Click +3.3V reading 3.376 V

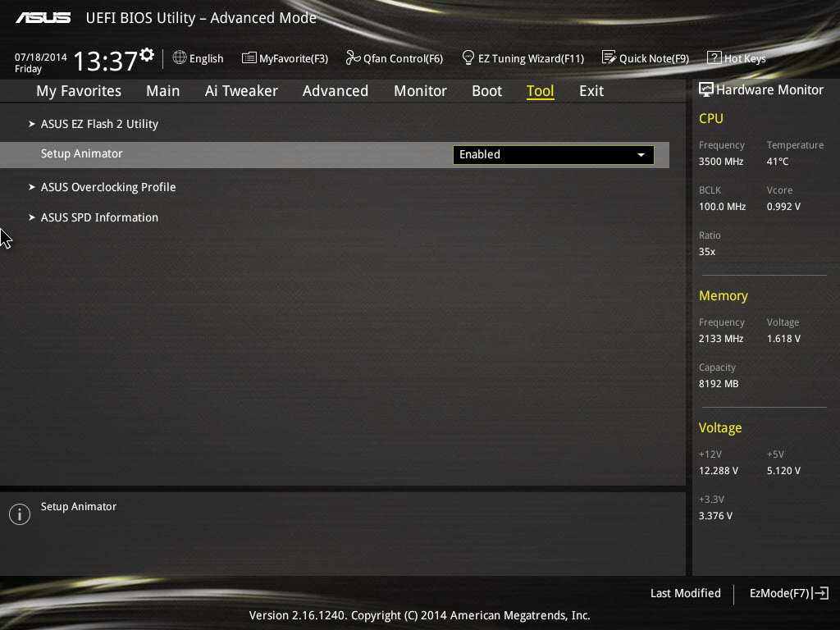click(x=715, y=515)
